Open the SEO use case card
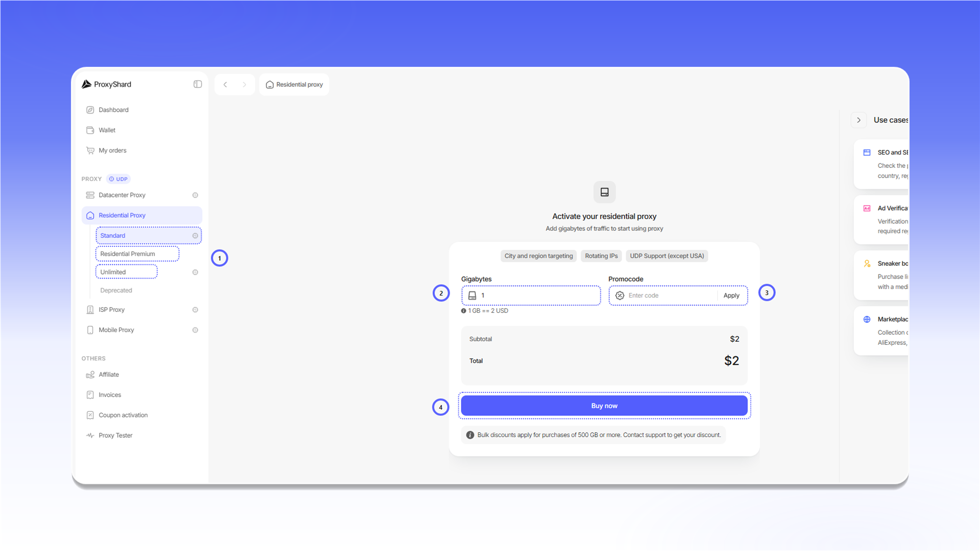Screen dimensions: 980x551 [881, 164]
